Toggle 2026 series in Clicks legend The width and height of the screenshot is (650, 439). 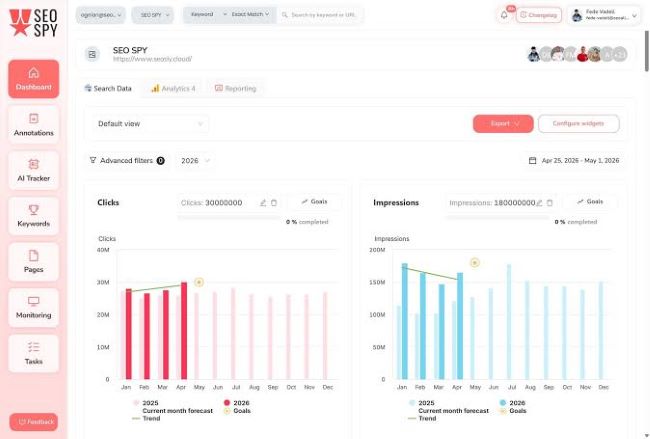tap(237, 403)
